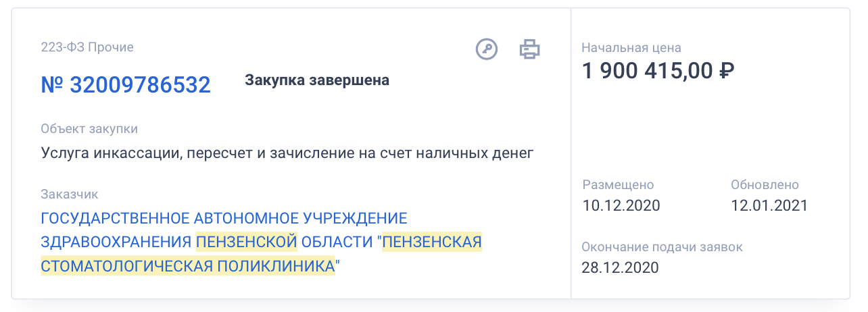Screen dimensions: 868x312
Task: Click the Объект закупки label
Action: click(89, 128)
